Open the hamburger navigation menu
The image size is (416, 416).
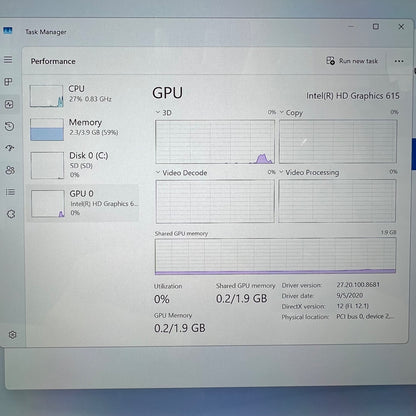pos(8,60)
